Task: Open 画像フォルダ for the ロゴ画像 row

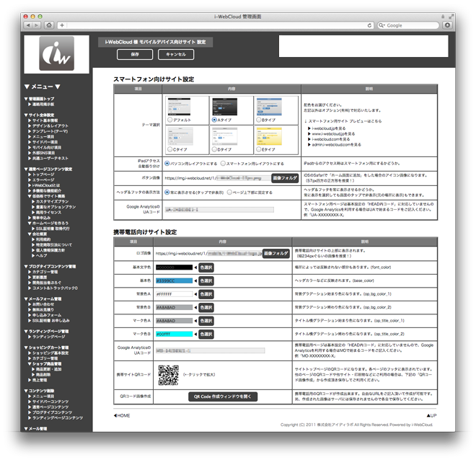Action: pyautogui.click(x=276, y=253)
